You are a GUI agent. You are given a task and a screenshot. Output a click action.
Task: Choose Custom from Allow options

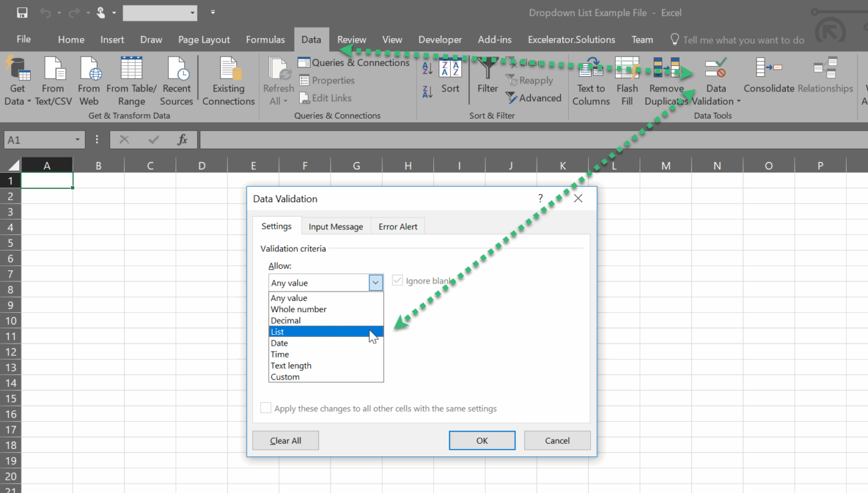point(326,377)
